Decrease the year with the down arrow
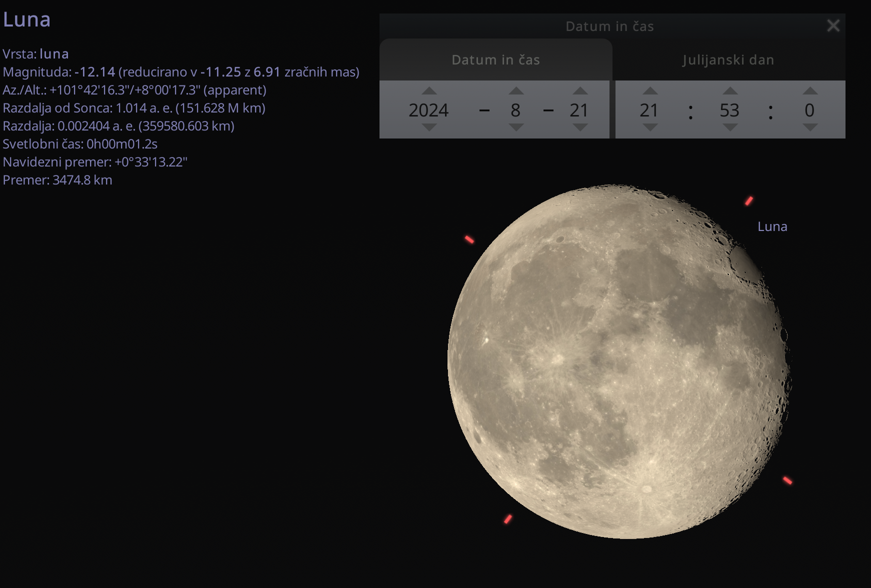 point(429,127)
